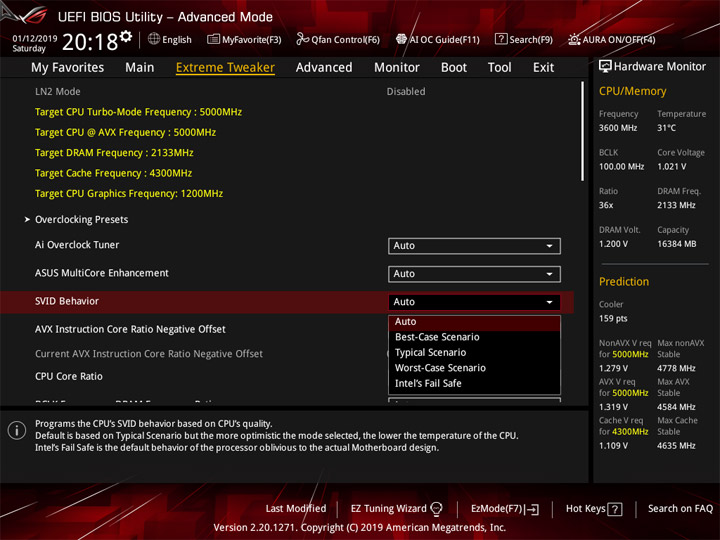Select AVX Instruction Core Ratio Negative Offset
Screen dimensions: 720x540
(x=130, y=329)
